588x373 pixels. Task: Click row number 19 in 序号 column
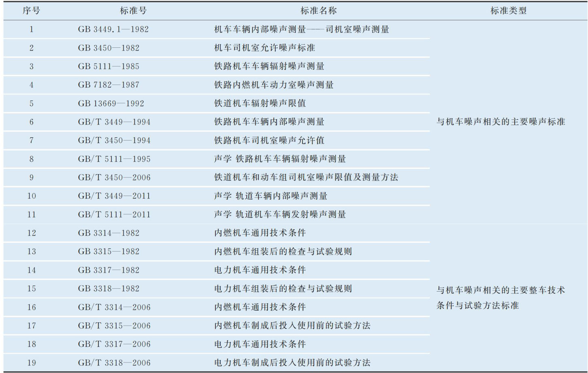[x=32, y=362]
